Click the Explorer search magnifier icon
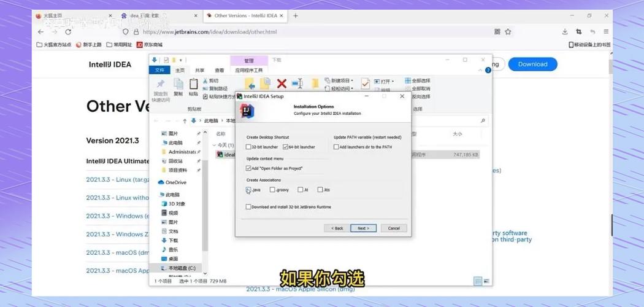The width and height of the screenshot is (644, 307). pyautogui.click(x=483, y=121)
